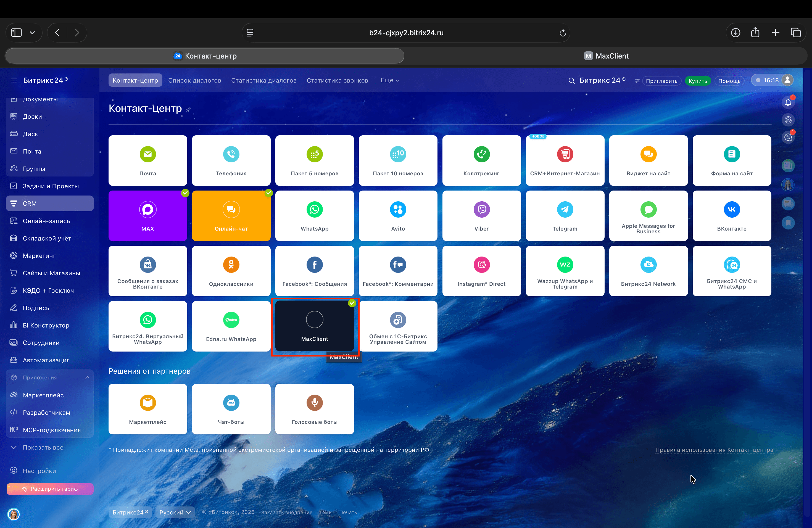This screenshot has height=528, width=812.
Task: Open the purple MAX channel tile
Action: click(148, 216)
